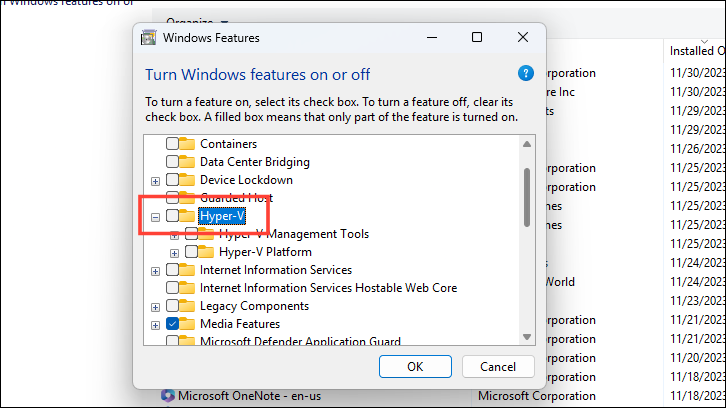This screenshot has height=408, width=726.
Task: Tick the Data Center Bridging checkbox
Action: pyautogui.click(x=172, y=162)
